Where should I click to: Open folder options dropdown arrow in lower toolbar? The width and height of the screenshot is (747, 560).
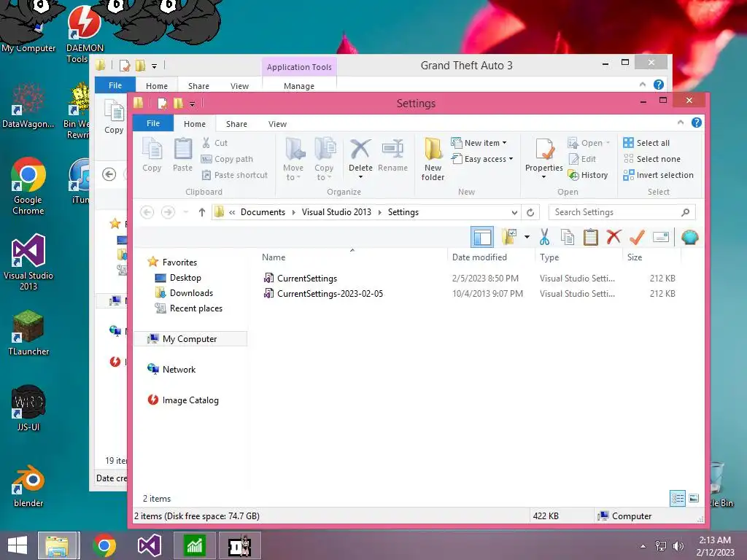[527, 237]
